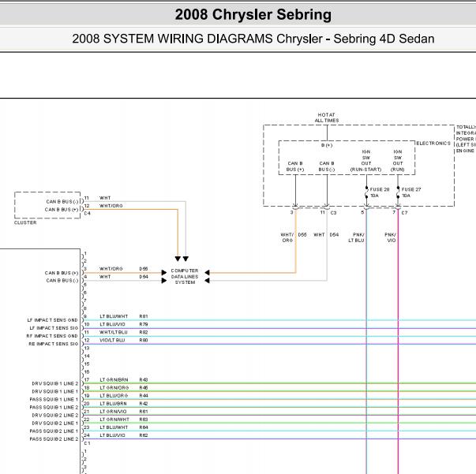Select the 'LT GRN/VIO' wire color text
This screenshot has width=476, height=474.
pos(113,411)
